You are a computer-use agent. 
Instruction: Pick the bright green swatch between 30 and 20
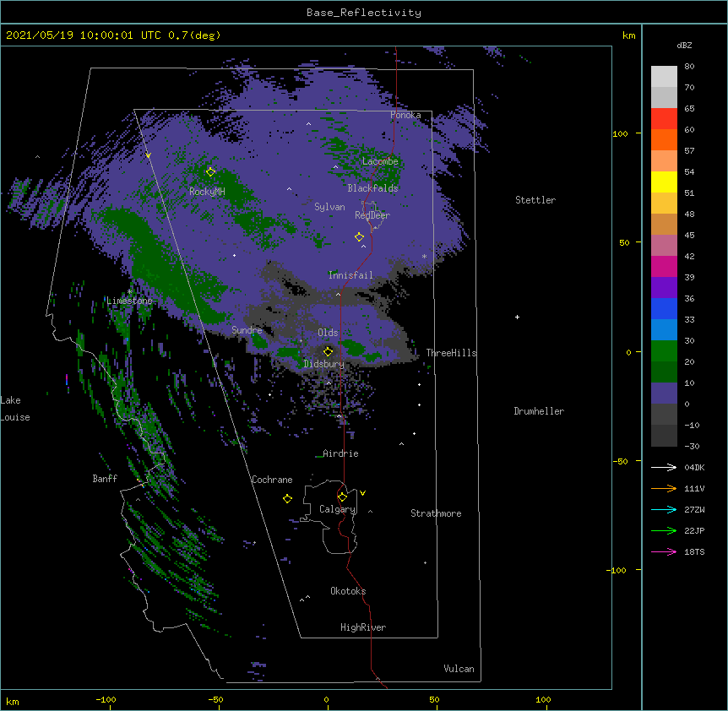click(x=664, y=351)
